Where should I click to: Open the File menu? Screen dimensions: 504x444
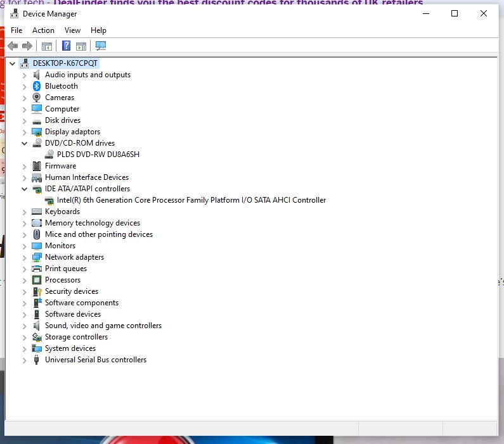[x=16, y=30]
